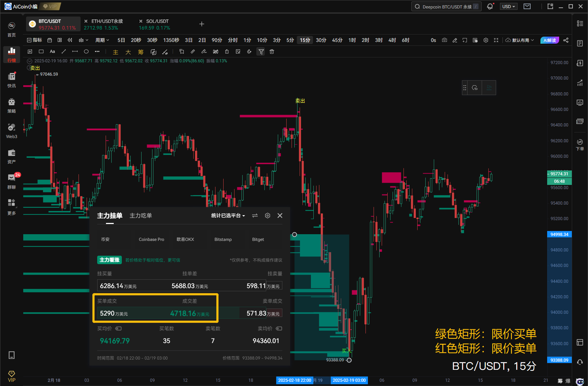Click the 爆 liquidation button at bottom right
The image size is (588, 386).
click(568, 381)
